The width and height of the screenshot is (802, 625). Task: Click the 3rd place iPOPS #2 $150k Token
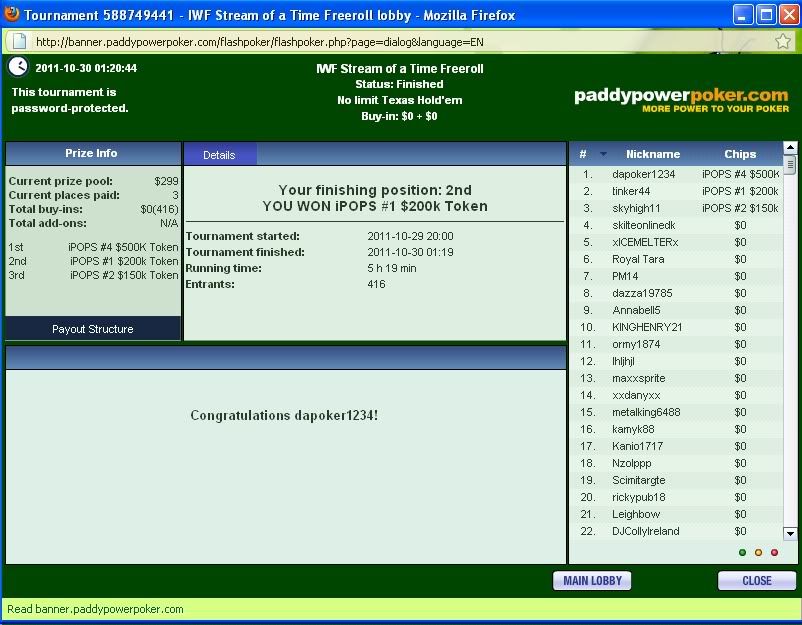click(x=124, y=275)
